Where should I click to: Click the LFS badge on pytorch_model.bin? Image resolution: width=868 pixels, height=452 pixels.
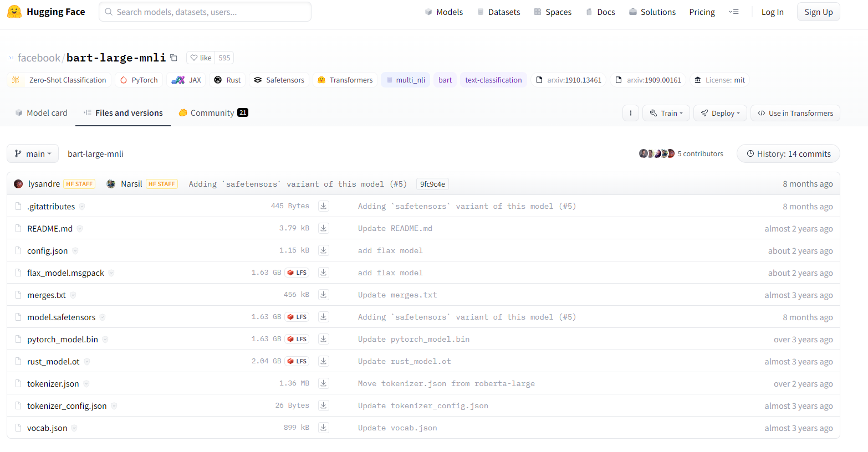(x=297, y=339)
